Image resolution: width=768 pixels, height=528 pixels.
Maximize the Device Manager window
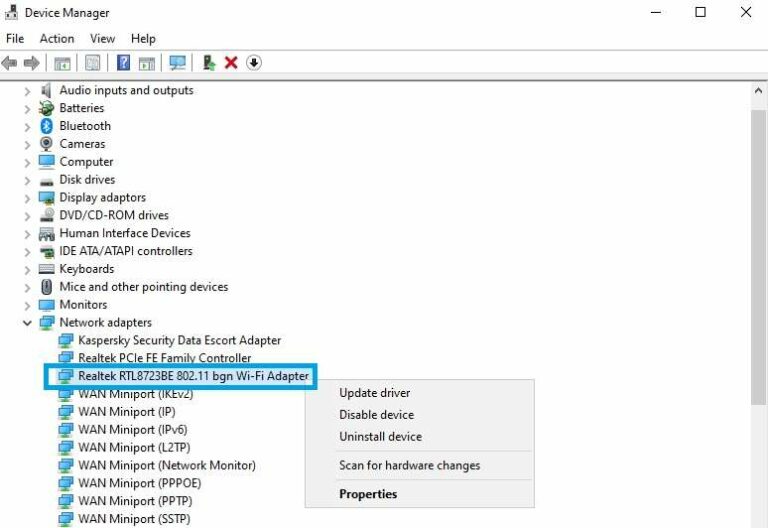click(700, 12)
